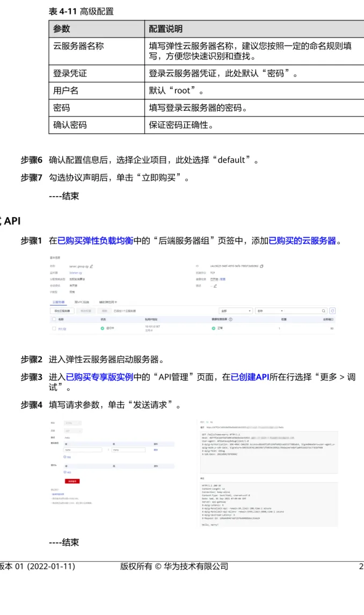Switch to the 辅助弹性网卡 tab

(108, 302)
